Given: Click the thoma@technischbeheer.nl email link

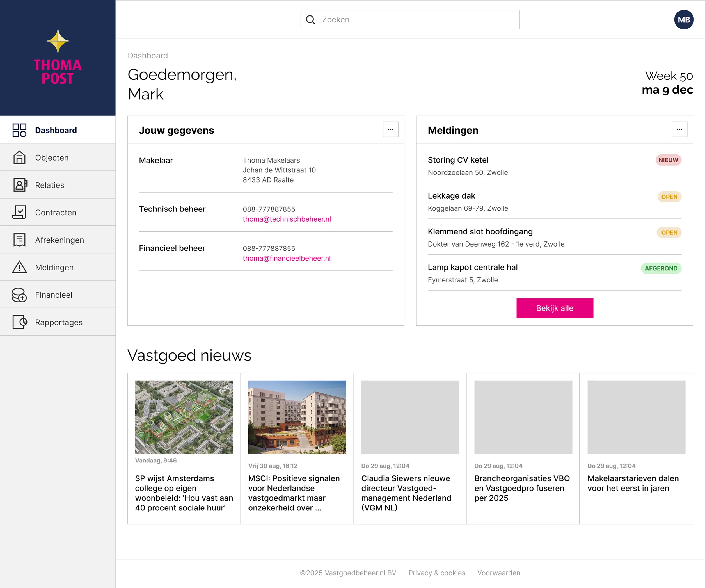Looking at the screenshot, I should click(287, 219).
